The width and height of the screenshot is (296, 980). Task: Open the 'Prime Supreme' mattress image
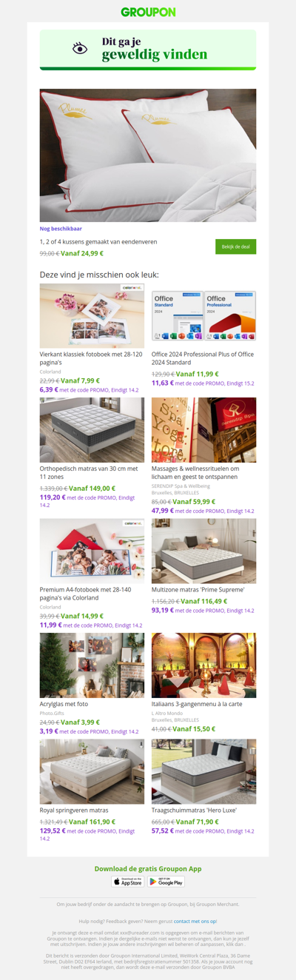click(204, 551)
